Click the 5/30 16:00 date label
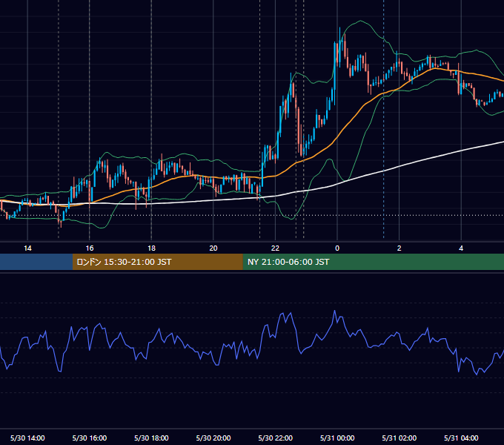The image size is (504, 445). 90,438
